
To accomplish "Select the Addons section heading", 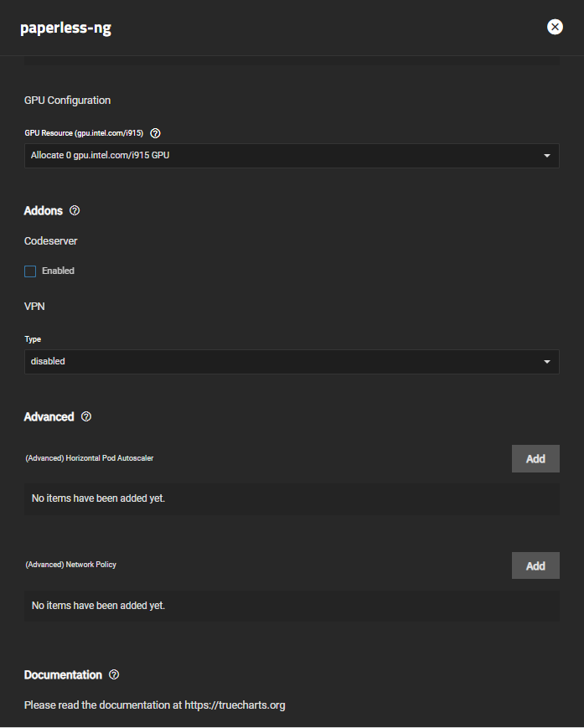I will click(44, 211).
